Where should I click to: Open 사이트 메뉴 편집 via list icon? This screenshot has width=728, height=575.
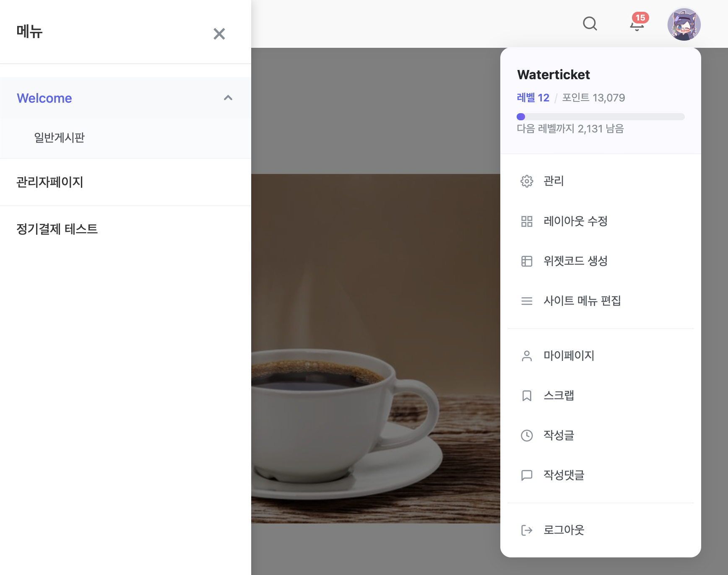(x=527, y=301)
